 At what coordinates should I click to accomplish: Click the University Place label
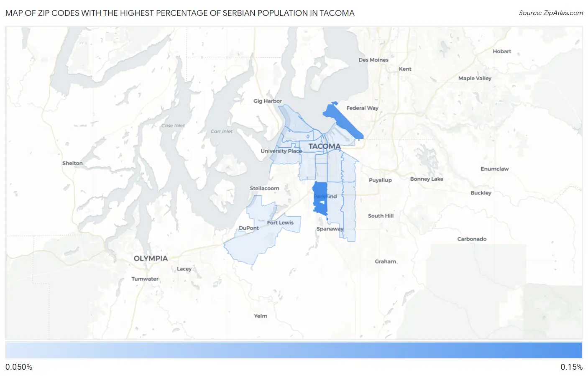coord(281,151)
